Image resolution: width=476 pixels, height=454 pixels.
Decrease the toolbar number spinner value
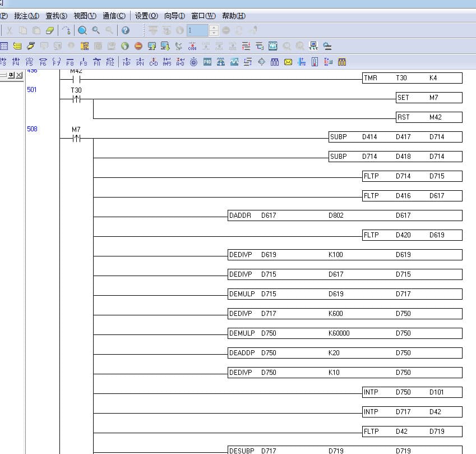tap(213, 33)
